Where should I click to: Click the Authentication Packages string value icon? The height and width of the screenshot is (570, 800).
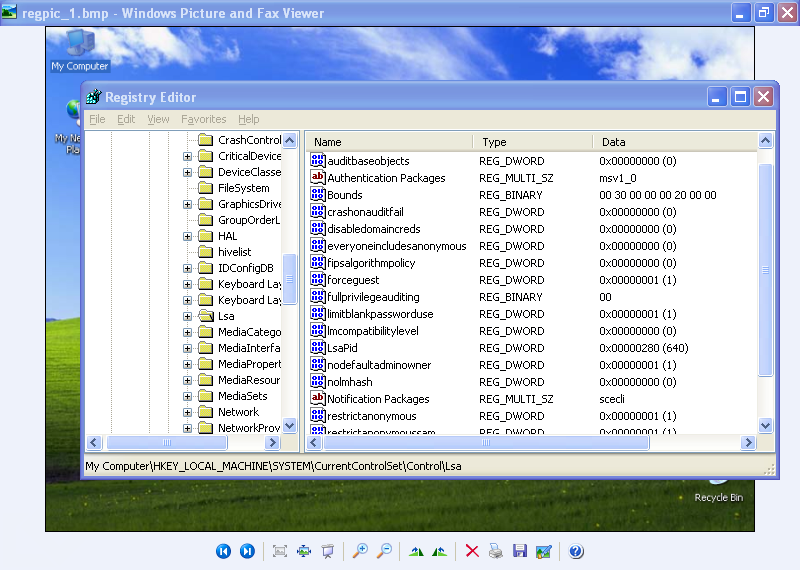coord(317,178)
